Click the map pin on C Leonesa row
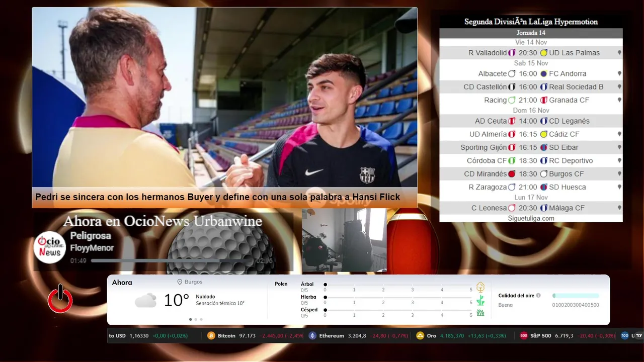This screenshot has height=362, width=644. [x=619, y=208]
